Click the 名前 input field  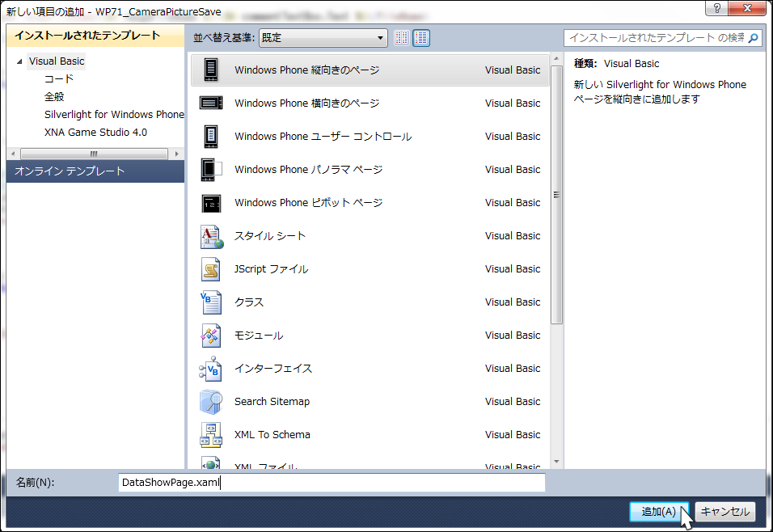(332, 482)
